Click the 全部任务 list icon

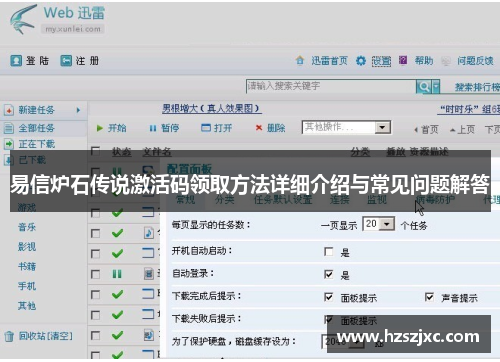(x=9, y=128)
